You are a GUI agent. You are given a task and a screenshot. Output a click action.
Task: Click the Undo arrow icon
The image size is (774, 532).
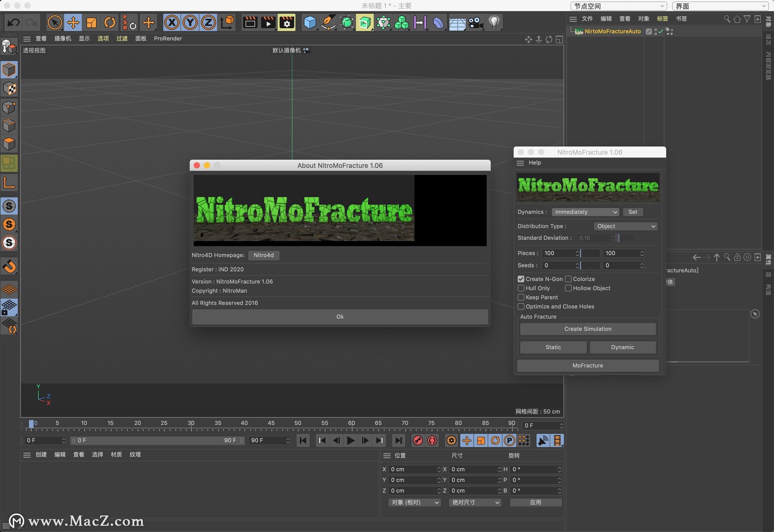(x=13, y=23)
